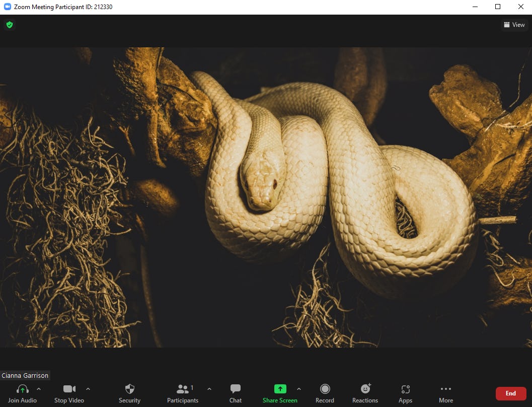
Task: Open the Reactions emoji panel
Action: click(365, 389)
